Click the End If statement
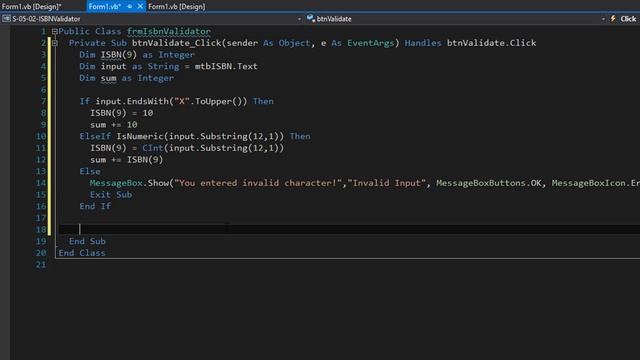Screen dimensions: 640x360 [95, 206]
